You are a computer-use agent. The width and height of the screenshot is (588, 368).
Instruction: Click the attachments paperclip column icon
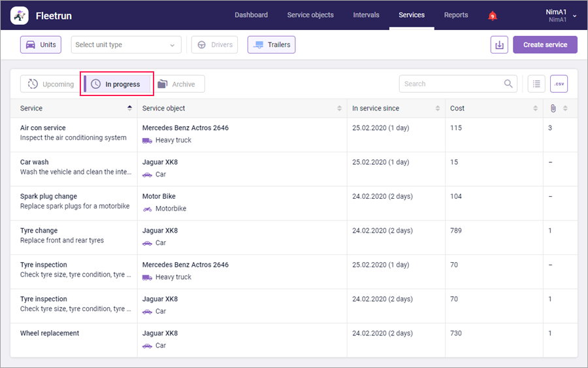click(553, 109)
